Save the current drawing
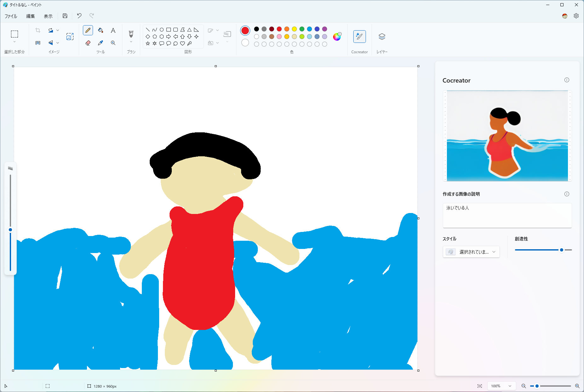584x392 pixels. [x=65, y=16]
